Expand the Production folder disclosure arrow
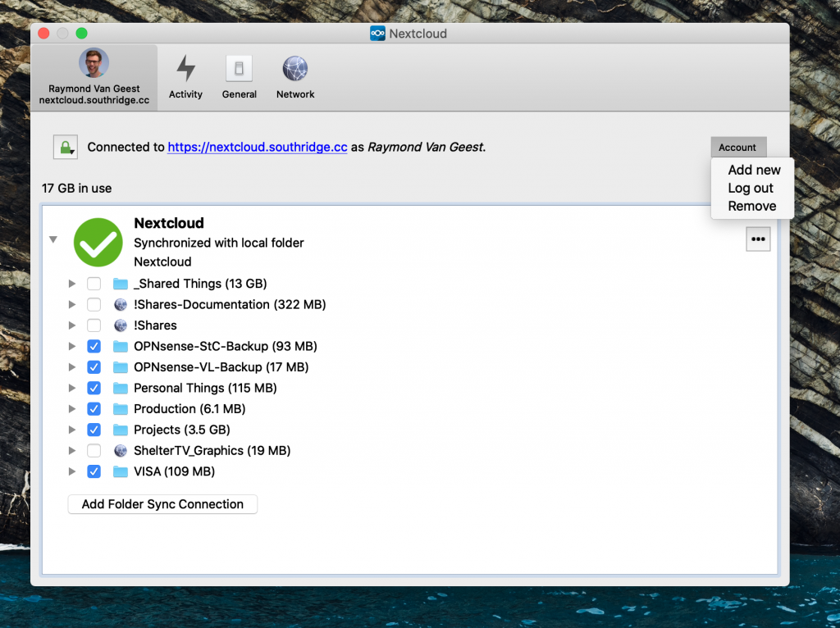This screenshot has height=628, width=840. point(72,409)
